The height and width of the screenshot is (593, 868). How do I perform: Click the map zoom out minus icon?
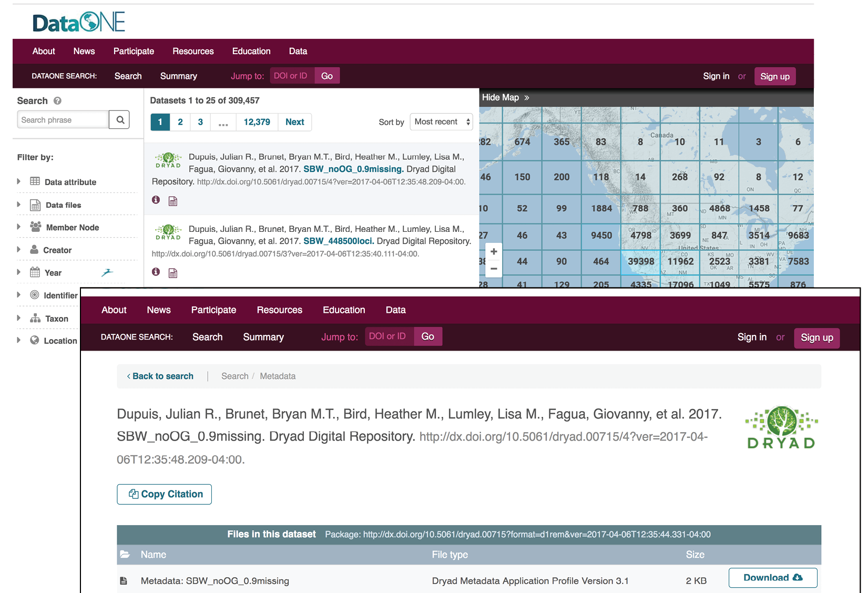pos(494,269)
